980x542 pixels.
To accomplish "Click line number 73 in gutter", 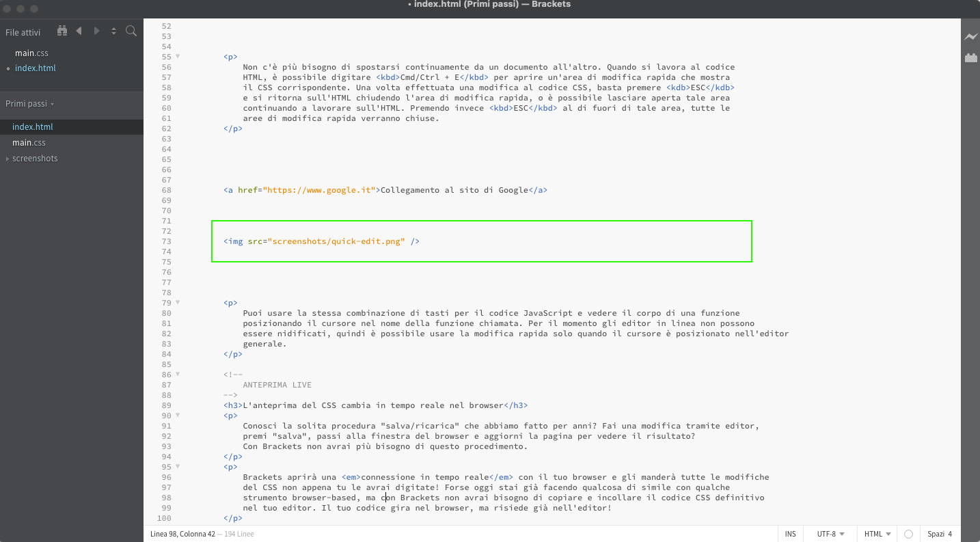I will click(166, 241).
